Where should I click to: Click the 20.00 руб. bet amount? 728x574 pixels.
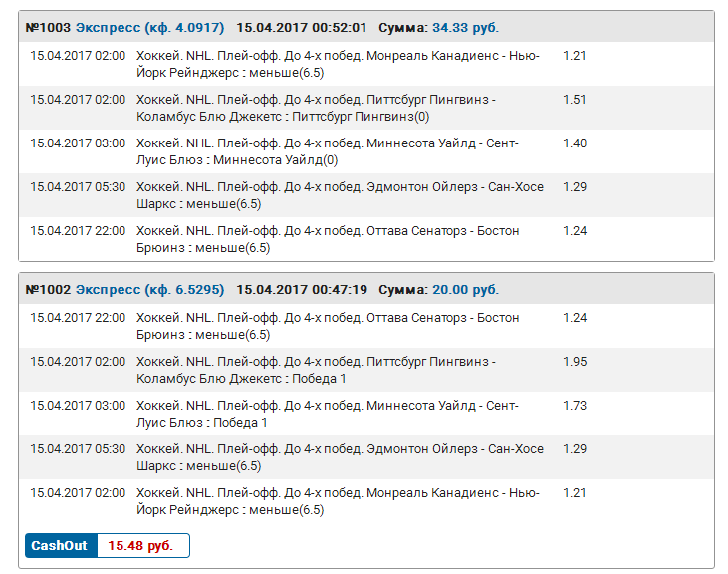point(465,290)
